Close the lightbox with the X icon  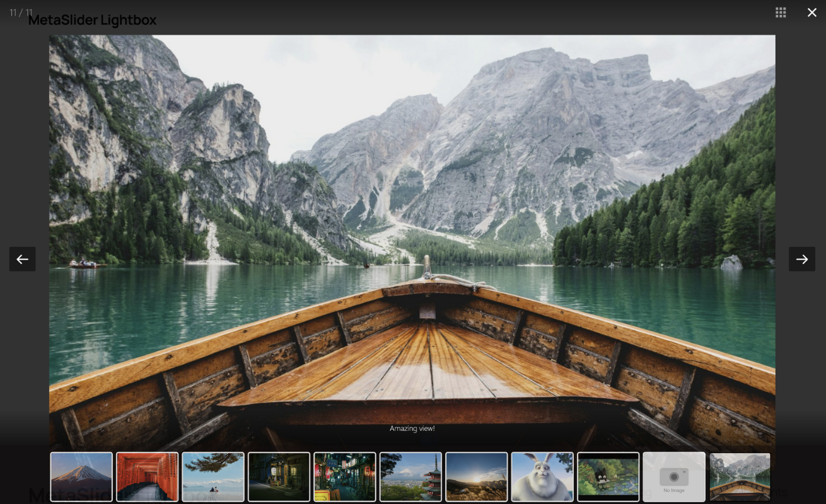[x=811, y=13]
